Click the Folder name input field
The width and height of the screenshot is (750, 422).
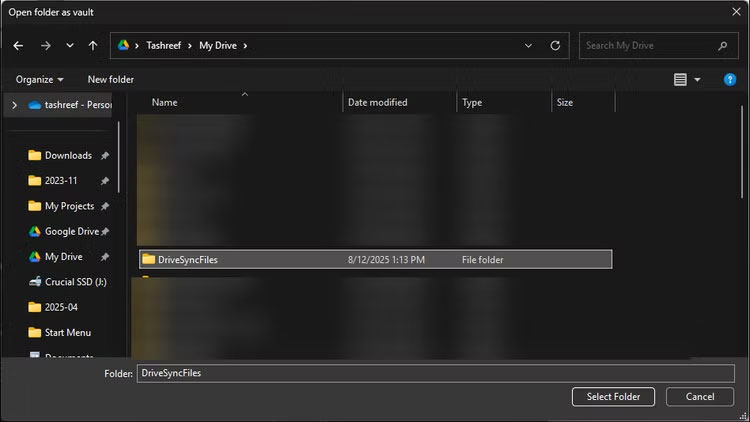(x=435, y=372)
